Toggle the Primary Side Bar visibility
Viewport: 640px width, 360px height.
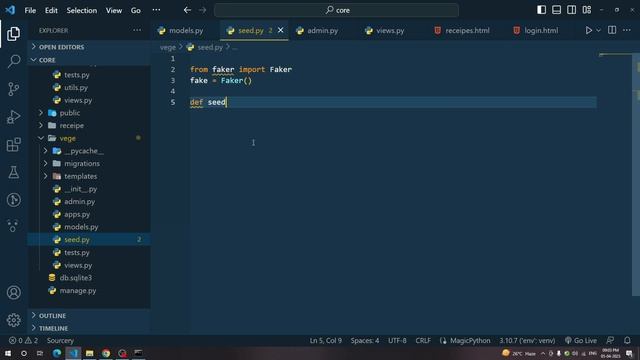point(541,10)
